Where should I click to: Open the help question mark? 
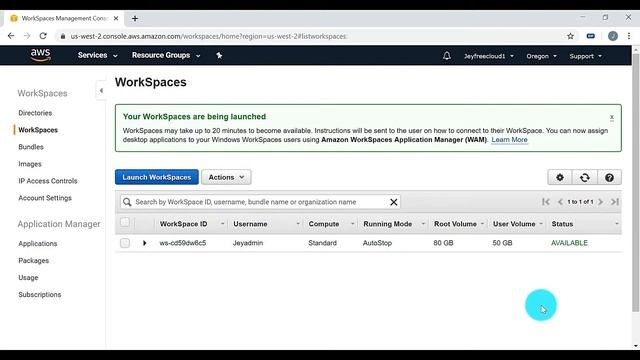coord(609,178)
